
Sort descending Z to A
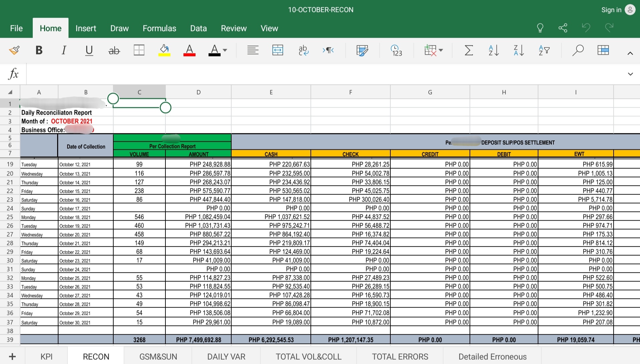click(x=519, y=50)
